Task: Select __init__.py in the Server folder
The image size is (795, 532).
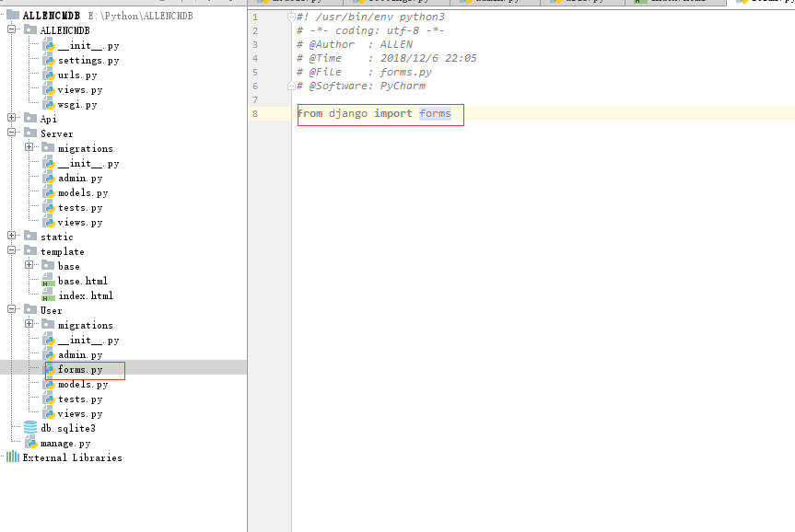Action: pos(88,163)
